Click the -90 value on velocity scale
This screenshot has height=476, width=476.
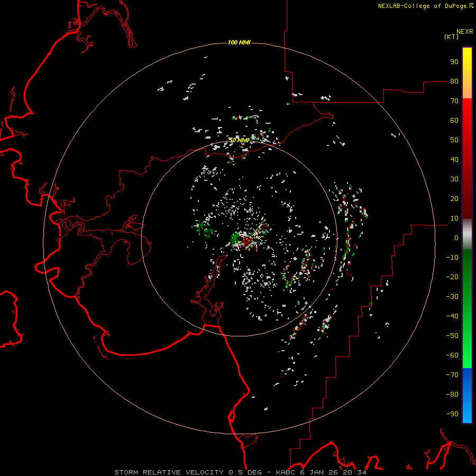452,414
